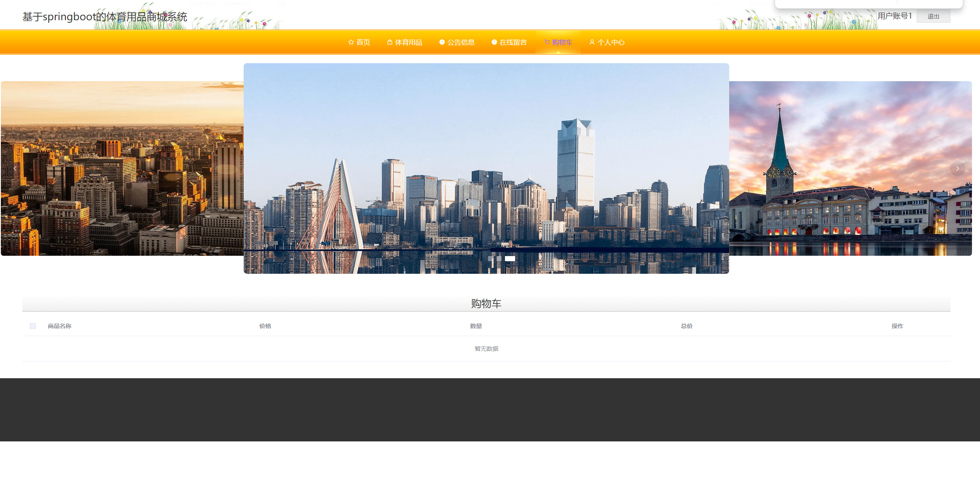Open the 个人中心 menu item
This screenshot has height=481, width=980.
611,42
